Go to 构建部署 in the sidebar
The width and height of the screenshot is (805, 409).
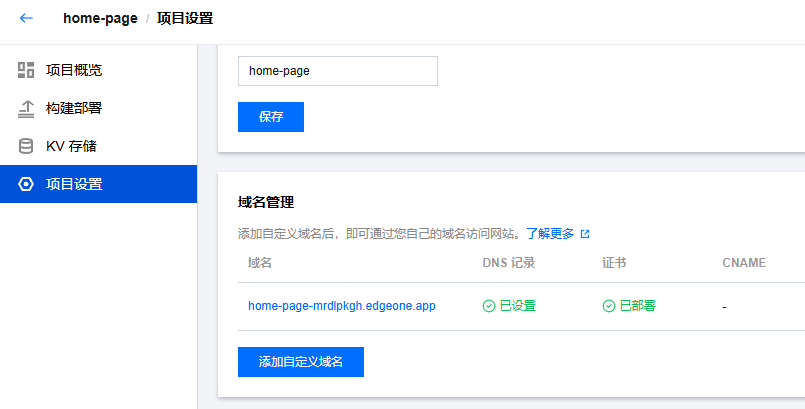[74, 108]
